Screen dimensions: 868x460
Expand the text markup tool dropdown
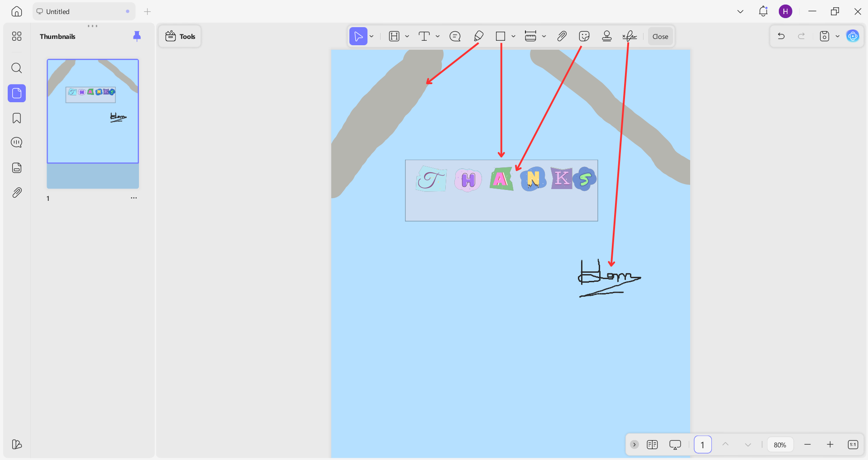coord(407,37)
